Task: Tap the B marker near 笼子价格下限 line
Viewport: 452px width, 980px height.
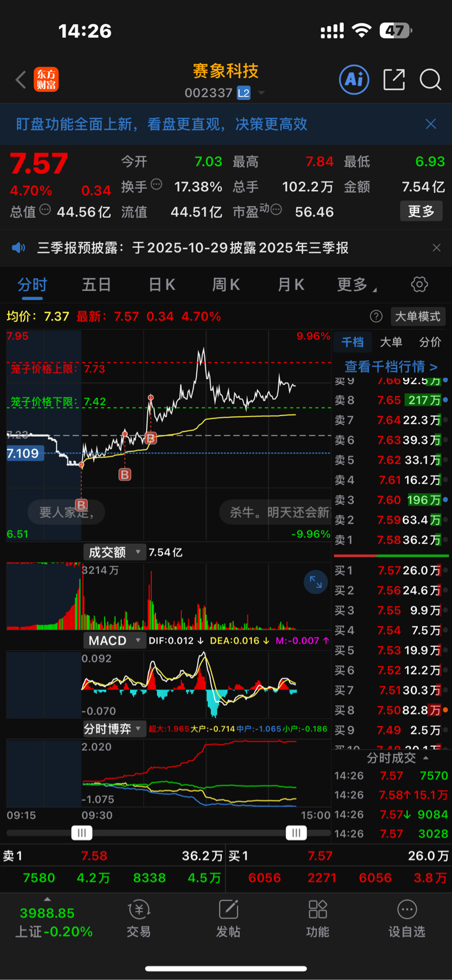Action: pos(151,438)
